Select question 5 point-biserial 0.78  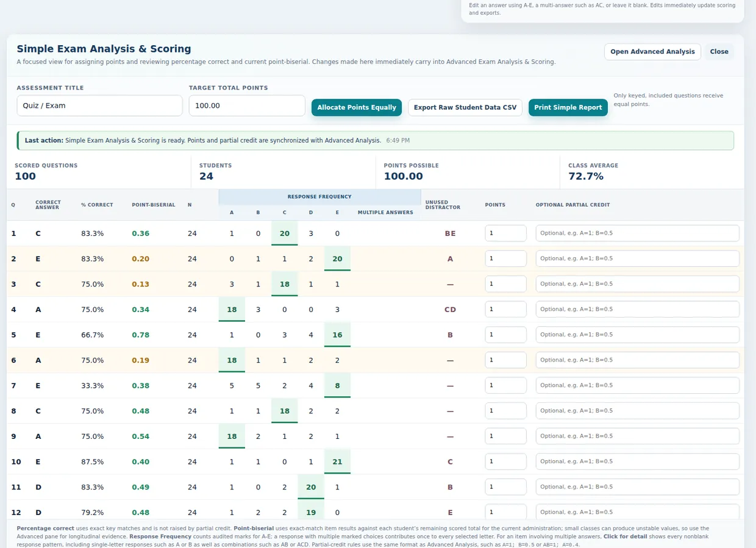tap(140, 335)
